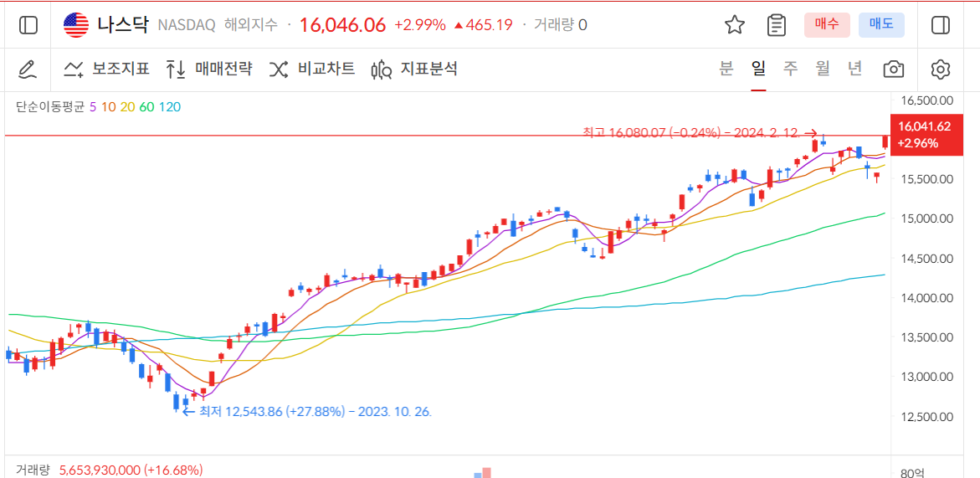The height and width of the screenshot is (478, 980).
Task: Select the pencil drawing tool
Action: click(28, 69)
